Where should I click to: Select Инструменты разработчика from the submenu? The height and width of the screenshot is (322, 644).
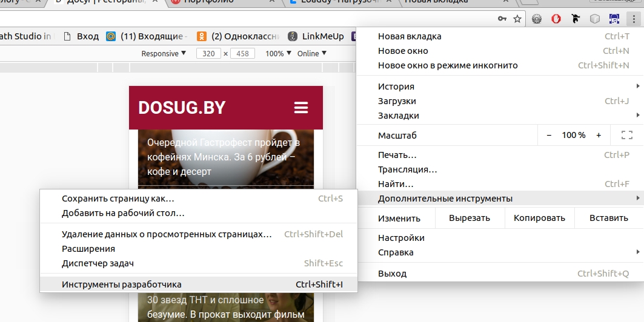coord(121,284)
